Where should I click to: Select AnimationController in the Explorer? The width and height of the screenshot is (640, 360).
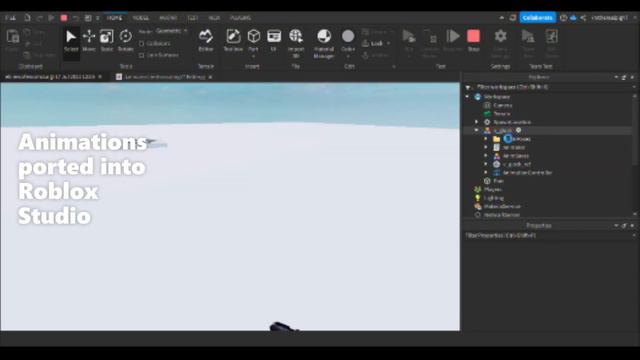(527, 173)
